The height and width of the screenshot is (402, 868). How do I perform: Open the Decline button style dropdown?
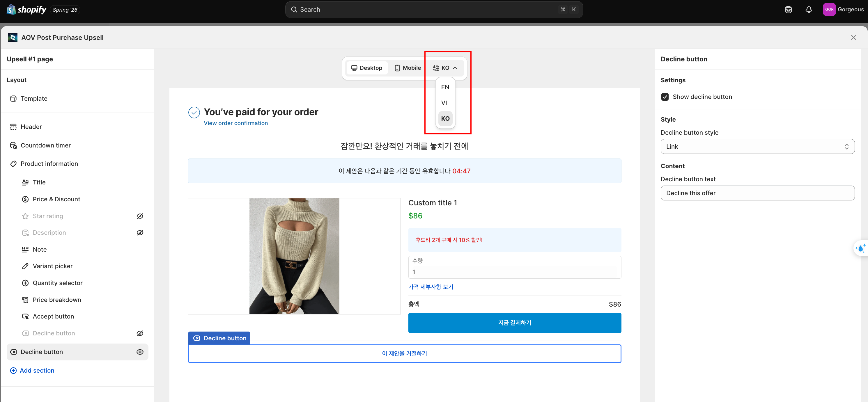click(757, 146)
